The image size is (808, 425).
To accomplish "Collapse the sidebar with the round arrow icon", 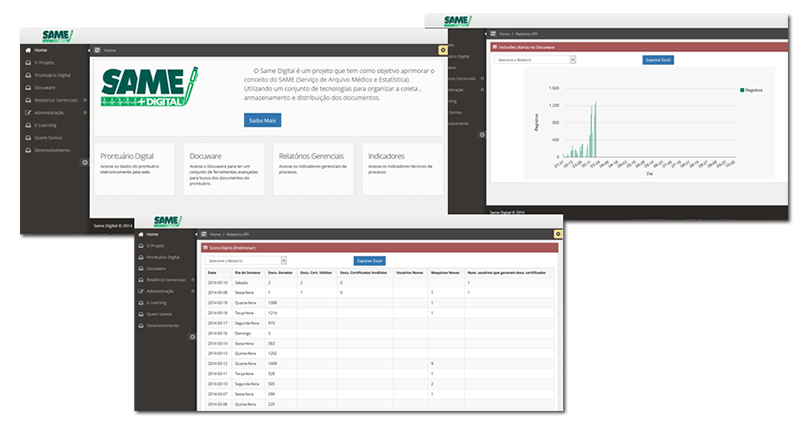I will 85,162.
